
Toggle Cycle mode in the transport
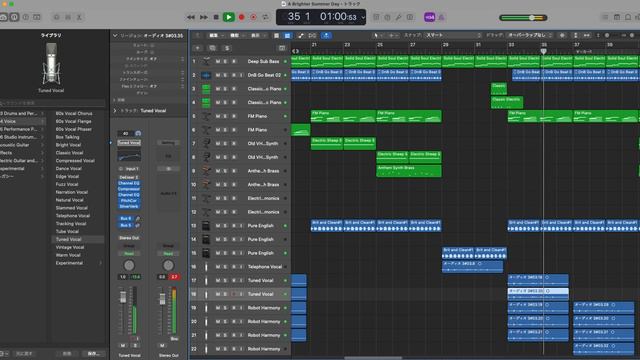click(266, 17)
